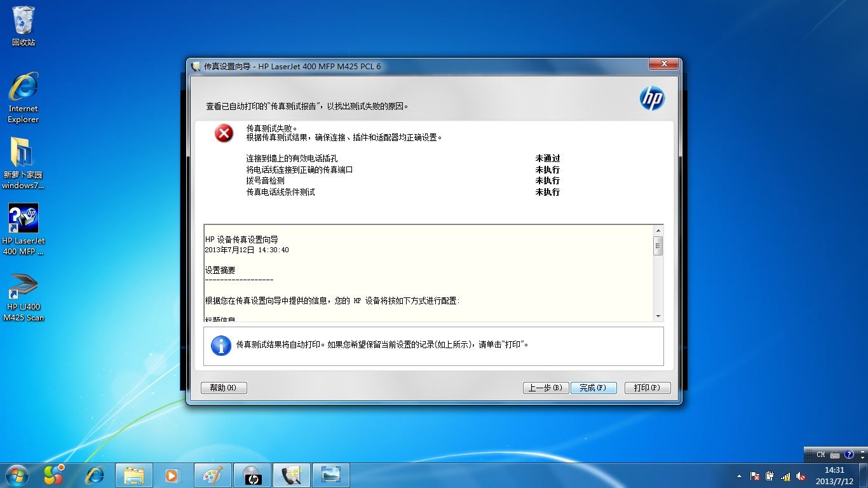Click the red fax test failed icon
Viewport: 868px width, 488px height.
click(224, 133)
